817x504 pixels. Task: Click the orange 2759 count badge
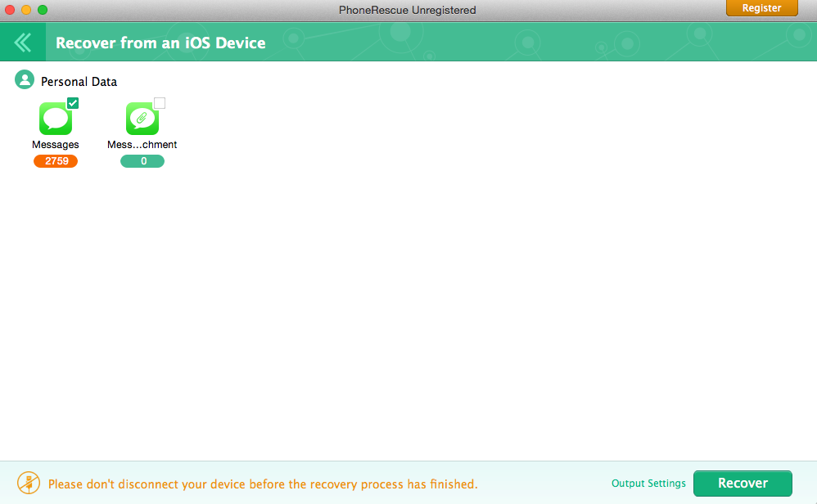click(x=56, y=161)
